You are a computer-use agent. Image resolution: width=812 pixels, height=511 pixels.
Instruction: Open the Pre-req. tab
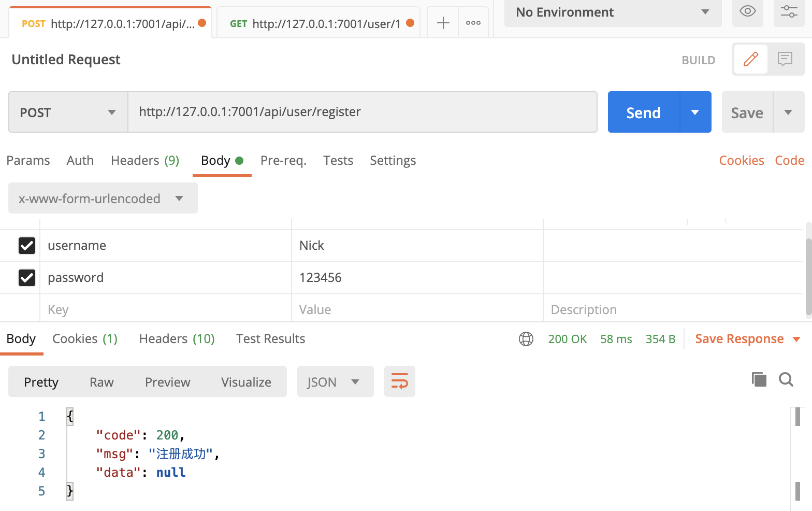[x=283, y=161]
